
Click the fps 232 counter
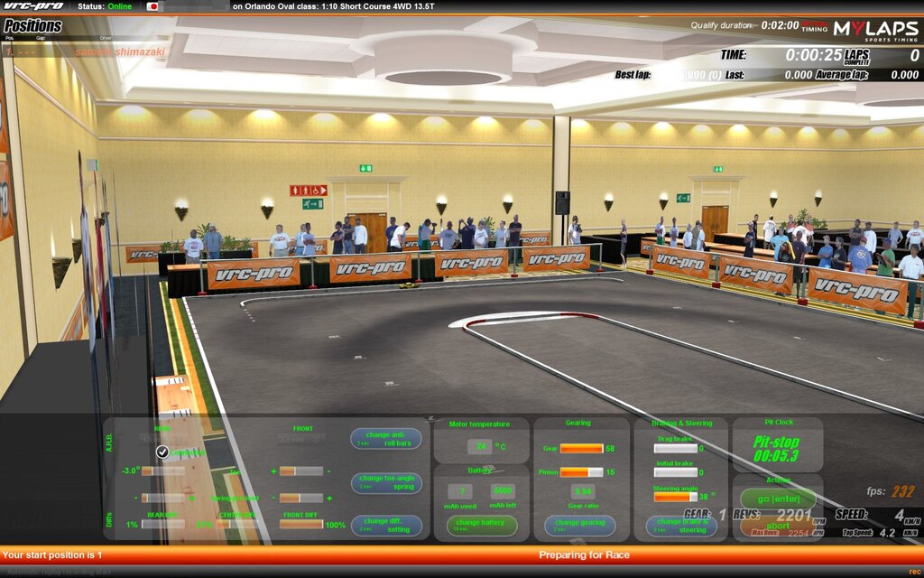coord(891,491)
